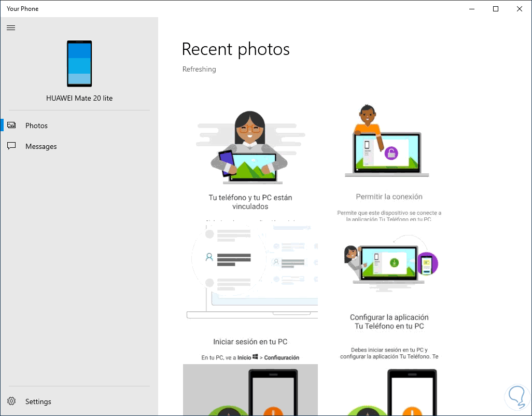The image size is (532, 416).
Task: Open the white phone photo thumbnail at bottom right
Action: (389, 390)
